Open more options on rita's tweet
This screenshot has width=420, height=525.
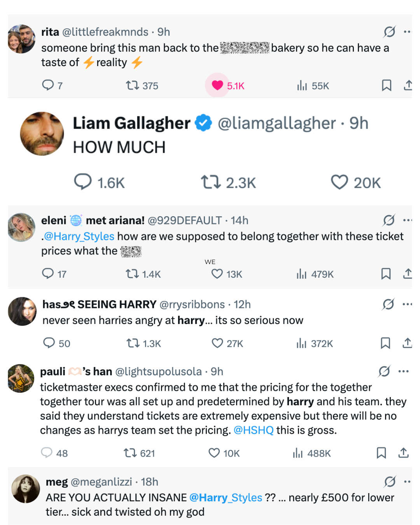[x=407, y=32]
